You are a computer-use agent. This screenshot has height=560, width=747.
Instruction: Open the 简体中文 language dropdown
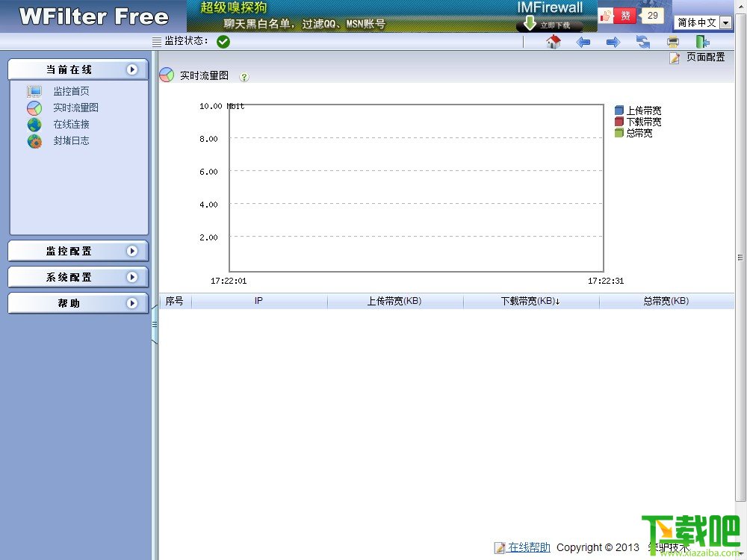(703, 22)
